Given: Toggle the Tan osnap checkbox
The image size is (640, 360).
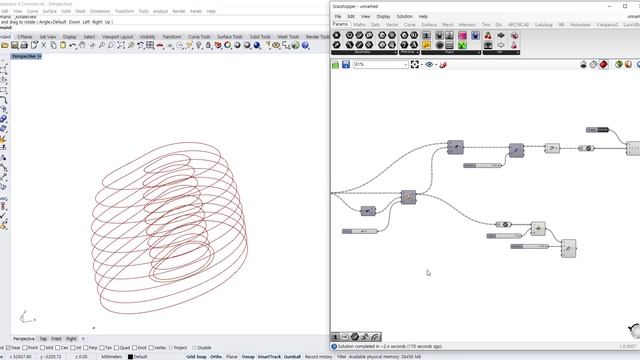Looking at the screenshot, I should coord(102,348).
